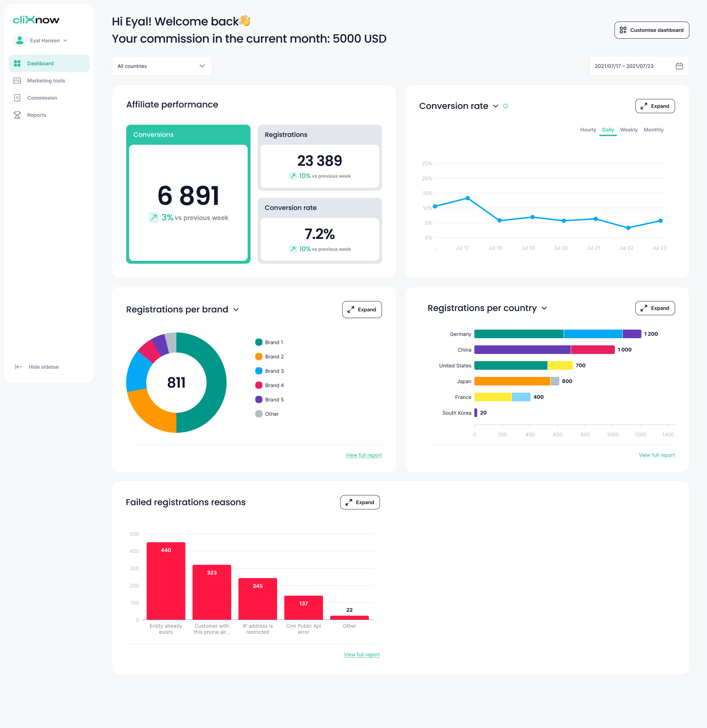Click the Commission document icon
The image size is (707, 728).
[17, 98]
